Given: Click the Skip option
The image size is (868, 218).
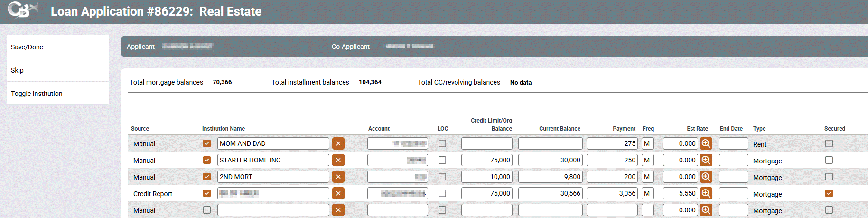Looking at the screenshot, I should (x=17, y=70).
